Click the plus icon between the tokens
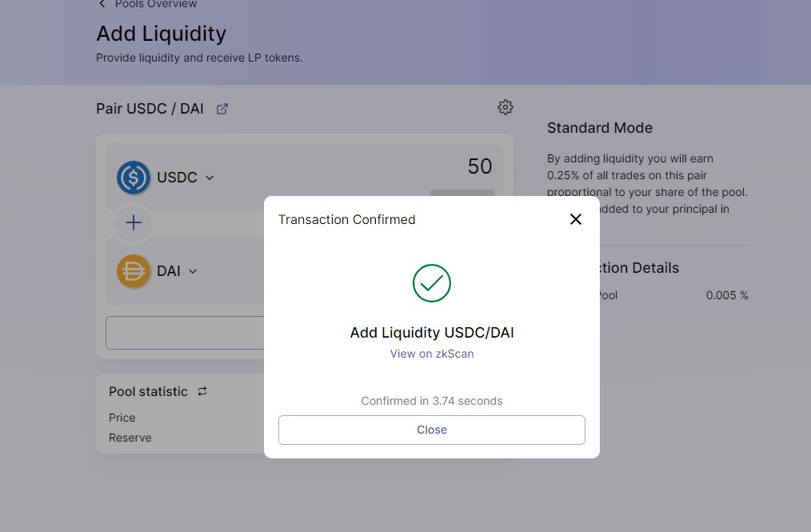This screenshot has height=532, width=811. point(134,222)
